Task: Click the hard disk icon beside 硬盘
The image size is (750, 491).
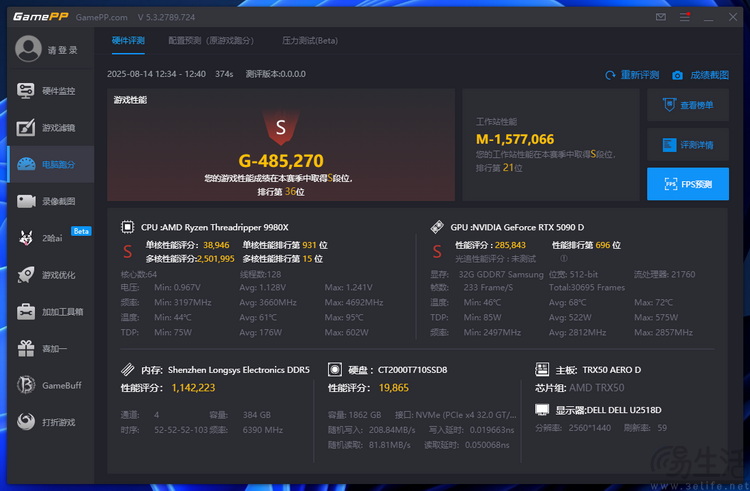Action: 335,370
